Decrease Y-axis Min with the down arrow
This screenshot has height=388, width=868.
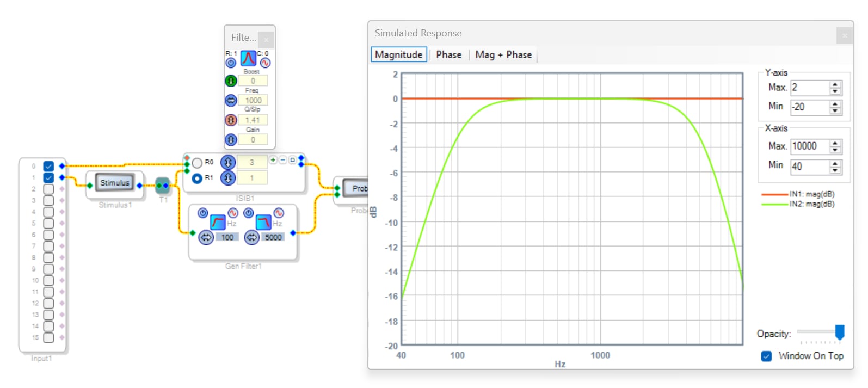(835, 110)
